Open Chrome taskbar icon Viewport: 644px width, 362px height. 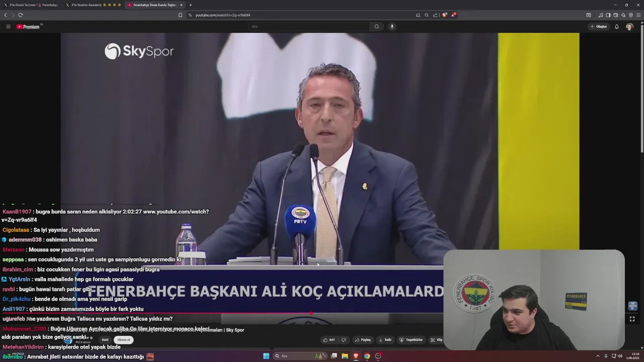coord(367,356)
